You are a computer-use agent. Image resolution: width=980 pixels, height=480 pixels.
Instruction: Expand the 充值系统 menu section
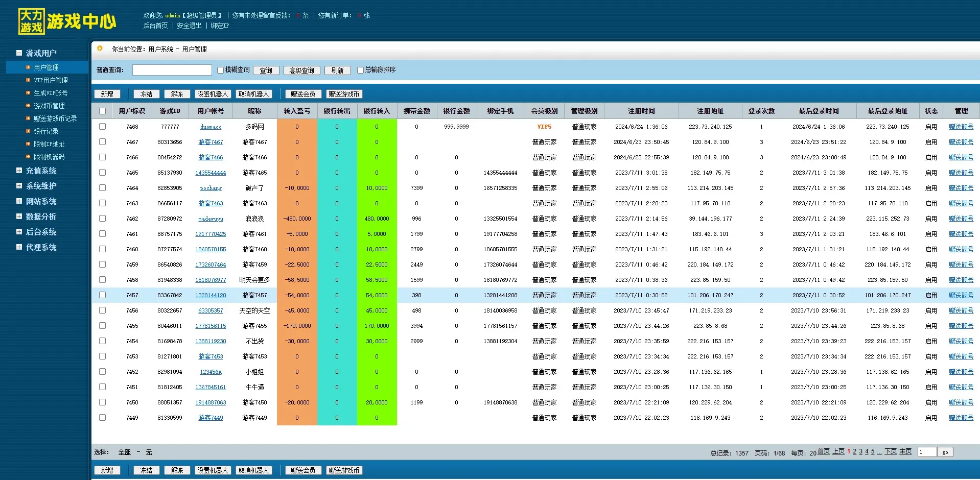(x=19, y=171)
